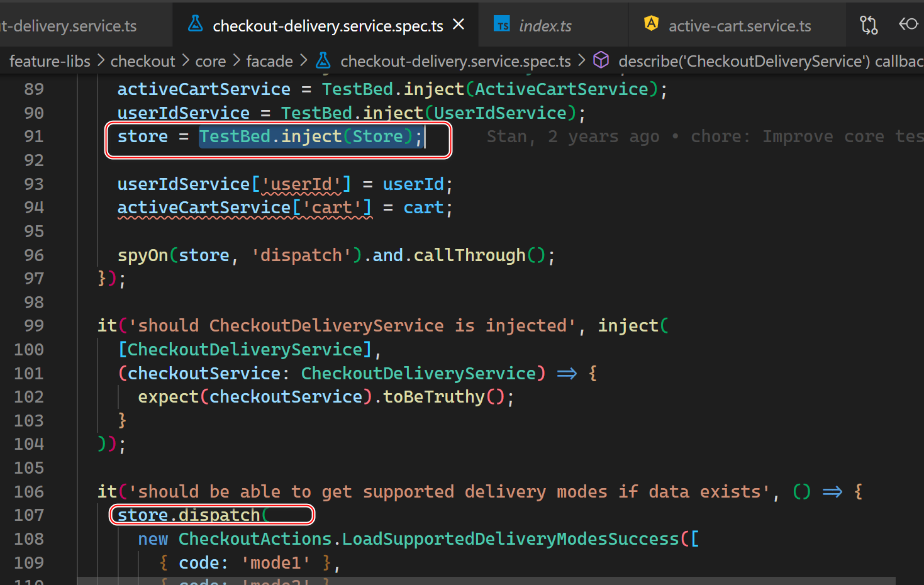Click 'LoadSupportedDeliveryModesSuccess' on line 108

[510, 539]
